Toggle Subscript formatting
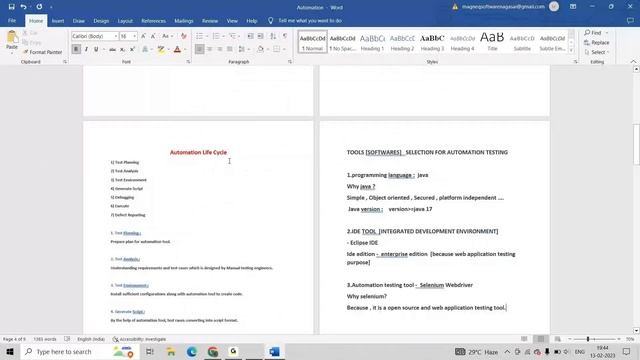The height and width of the screenshot is (360, 640). pos(122,49)
